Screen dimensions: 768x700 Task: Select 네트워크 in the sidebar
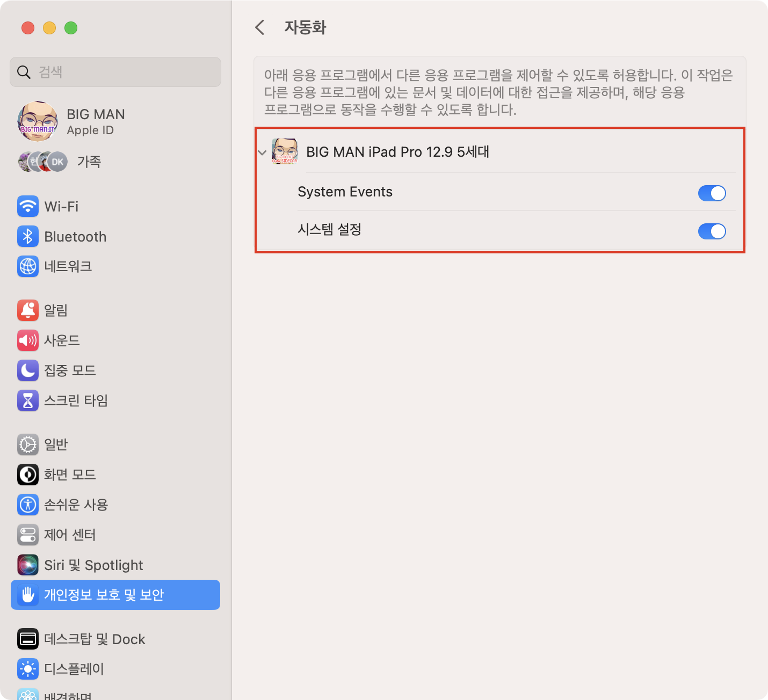[x=115, y=266]
